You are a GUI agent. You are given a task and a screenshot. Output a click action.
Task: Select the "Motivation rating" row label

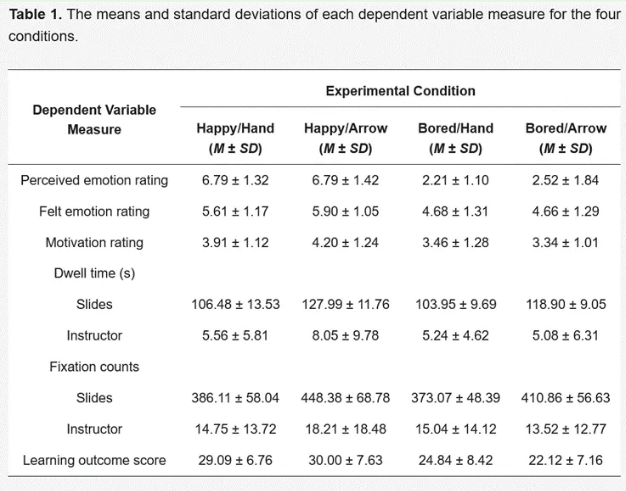(x=94, y=243)
